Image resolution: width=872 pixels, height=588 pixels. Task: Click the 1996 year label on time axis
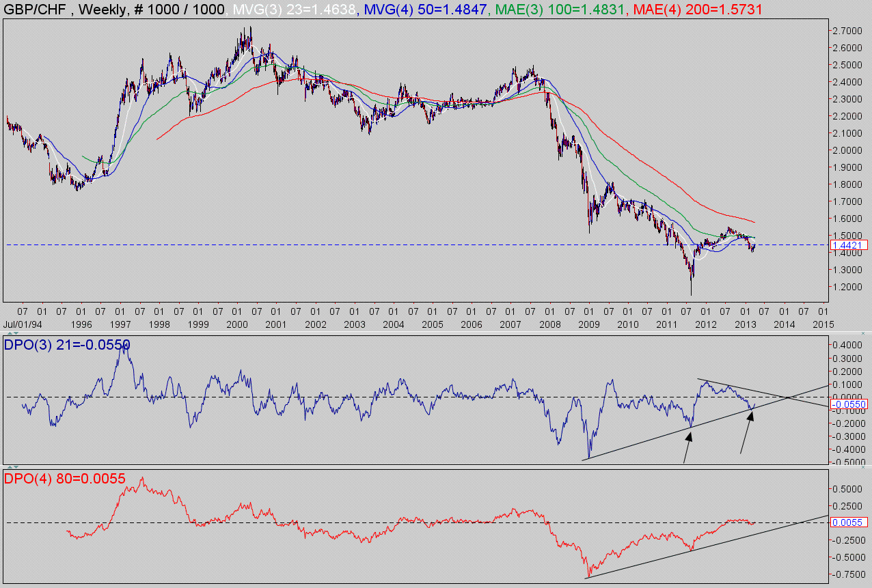tap(81, 324)
